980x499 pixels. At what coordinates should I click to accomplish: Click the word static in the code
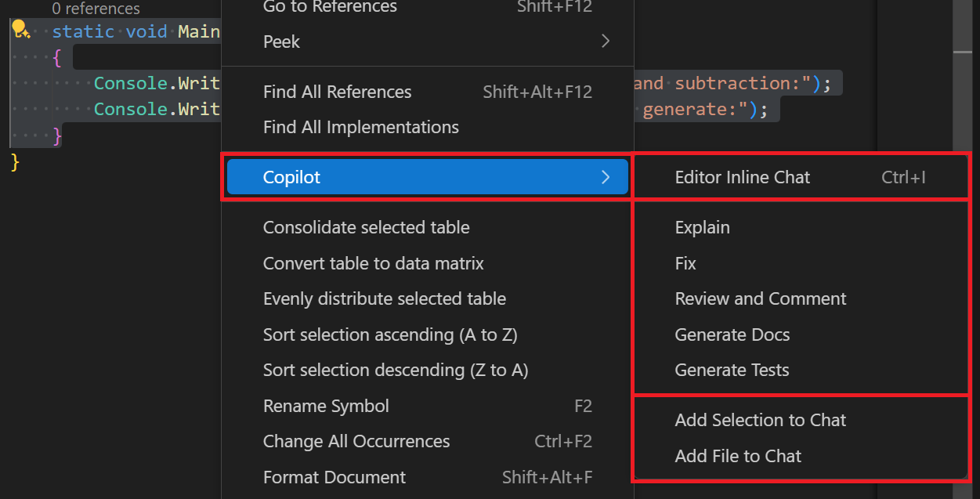(x=84, y=32)
